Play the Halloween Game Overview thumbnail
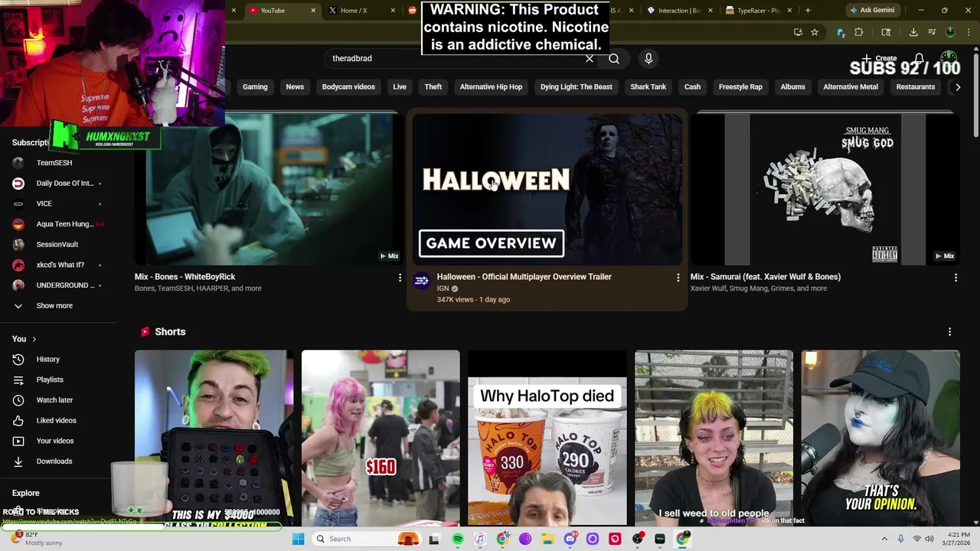 [547, 190]
